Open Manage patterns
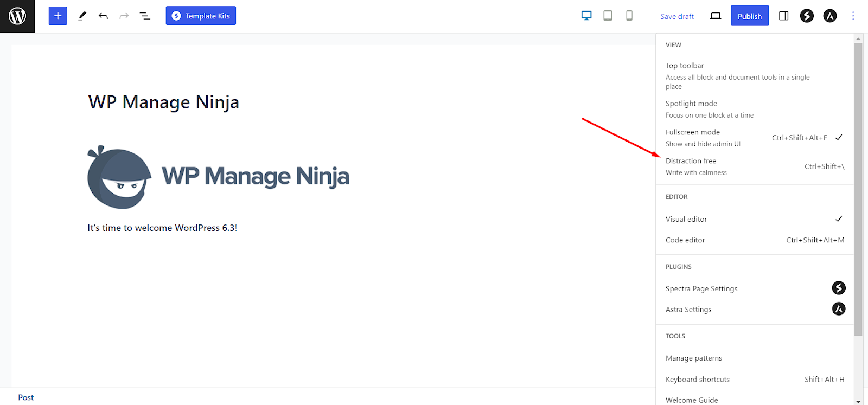The height and width of the screenshot is (405, 868). pos(755,358)
